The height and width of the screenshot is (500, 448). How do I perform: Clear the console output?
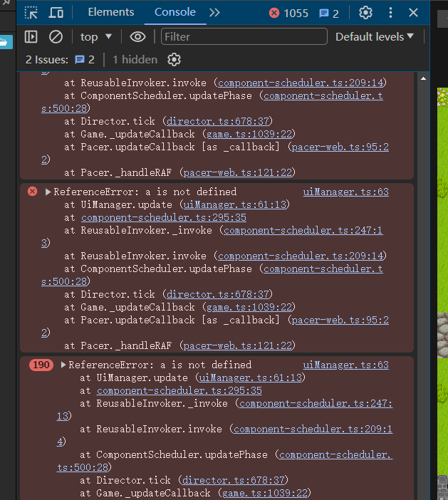[x=56, y=36]
